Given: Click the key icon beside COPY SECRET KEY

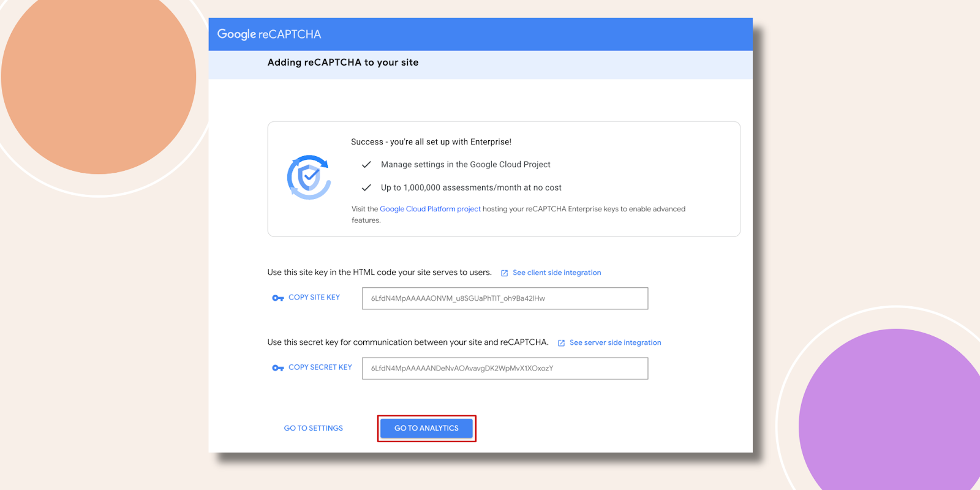Looking at the screenshot, I should [277, 368].
